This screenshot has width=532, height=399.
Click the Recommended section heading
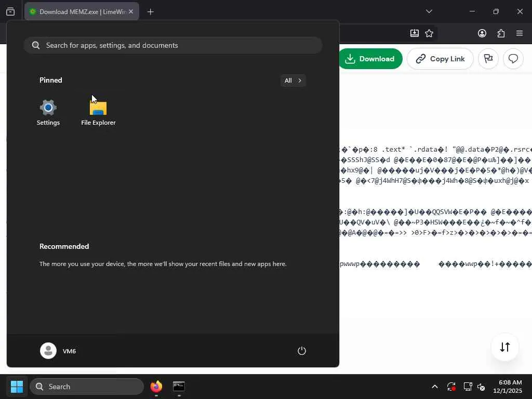64,246
